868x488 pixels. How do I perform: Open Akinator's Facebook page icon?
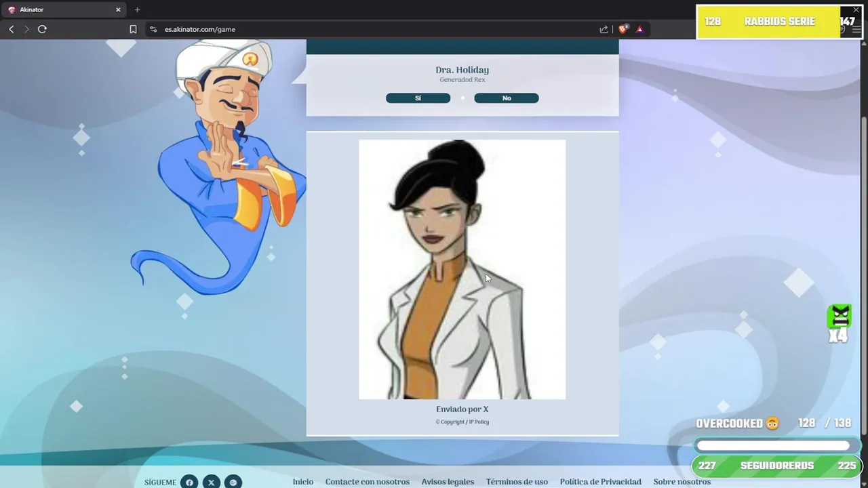[189, 482]
